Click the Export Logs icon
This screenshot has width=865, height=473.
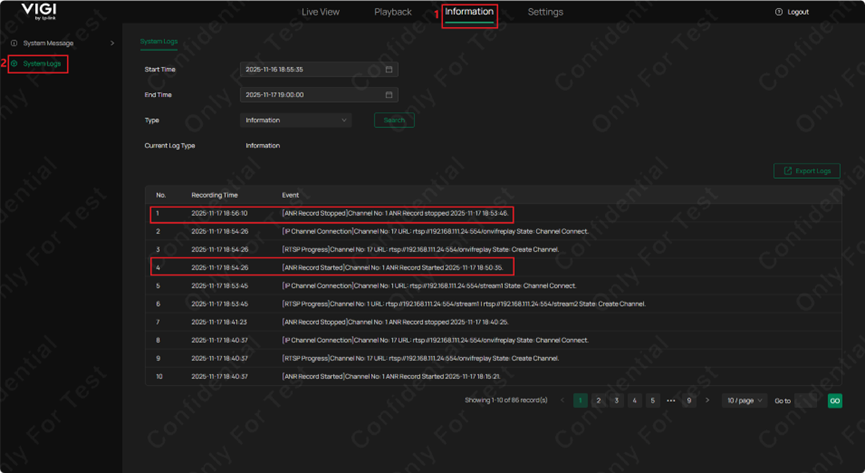788,171
